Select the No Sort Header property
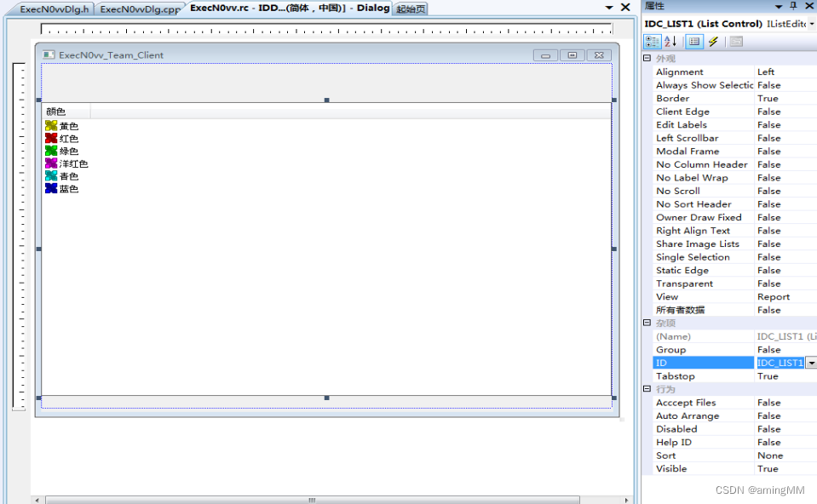This screenshot has width=817, height=504. [x=734, y=204]
